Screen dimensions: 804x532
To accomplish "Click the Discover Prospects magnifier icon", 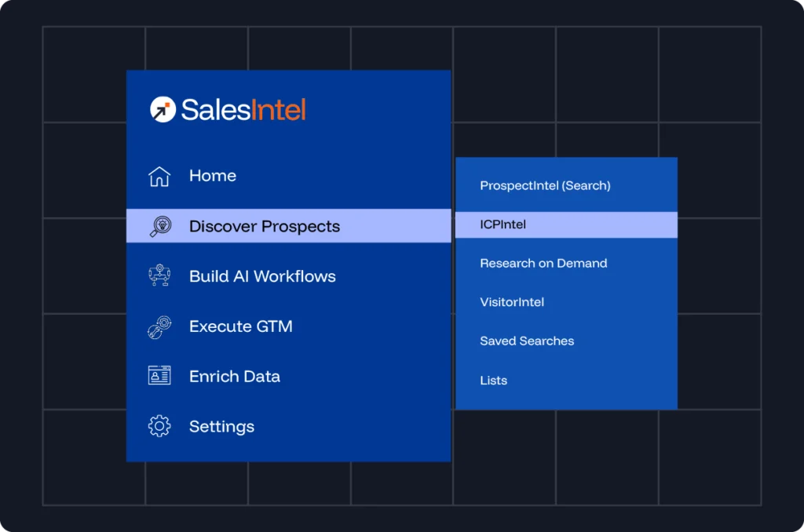I will click(160, 226).
